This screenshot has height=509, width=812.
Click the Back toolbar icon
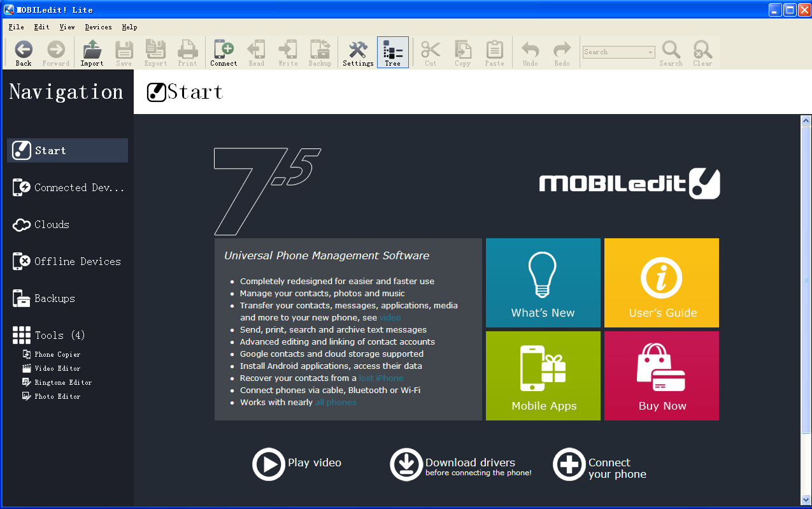point(24,53)
